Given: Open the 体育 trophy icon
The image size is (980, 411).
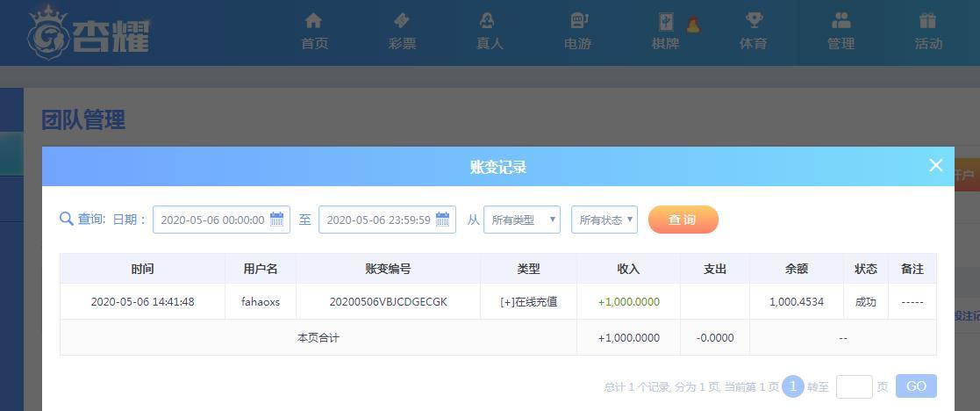Looking at the screenshot, I should click(x=754, y=21).
